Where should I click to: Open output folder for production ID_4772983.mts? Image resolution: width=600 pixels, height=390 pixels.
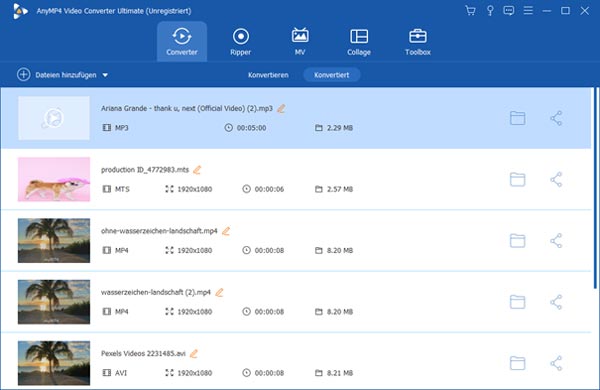[x=517, y=179]
